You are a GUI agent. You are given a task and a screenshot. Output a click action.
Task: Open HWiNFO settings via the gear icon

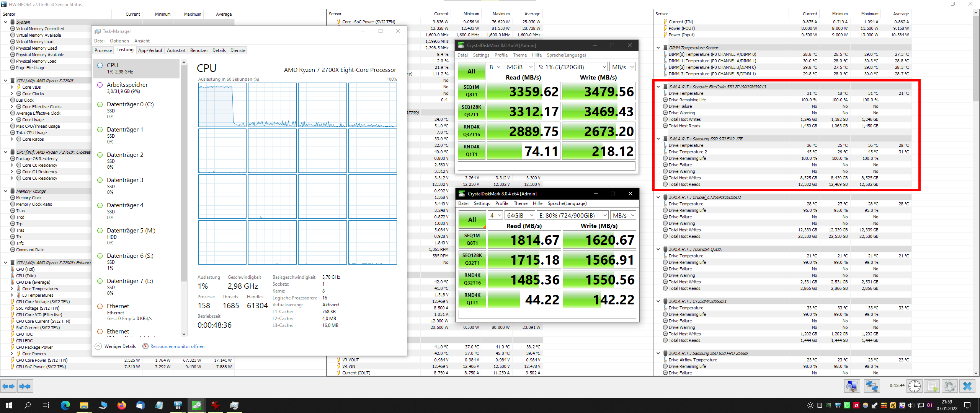(x=950, y=386)
